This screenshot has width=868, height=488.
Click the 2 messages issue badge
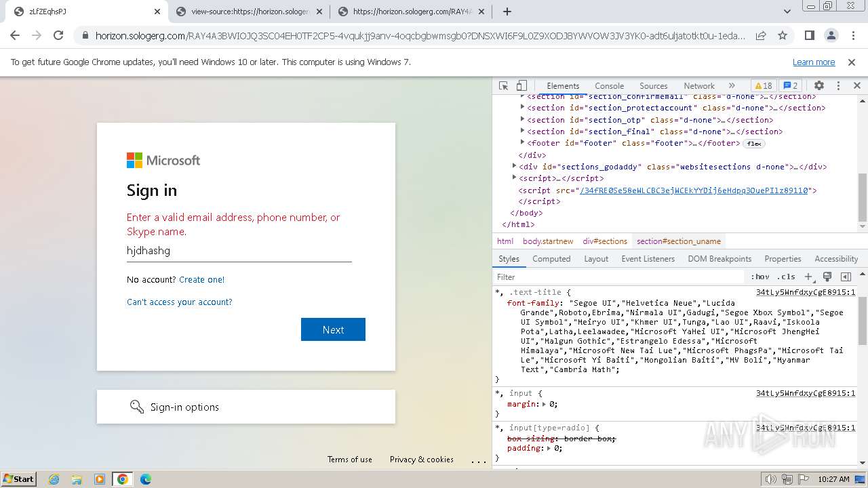[x=791, y=86]
